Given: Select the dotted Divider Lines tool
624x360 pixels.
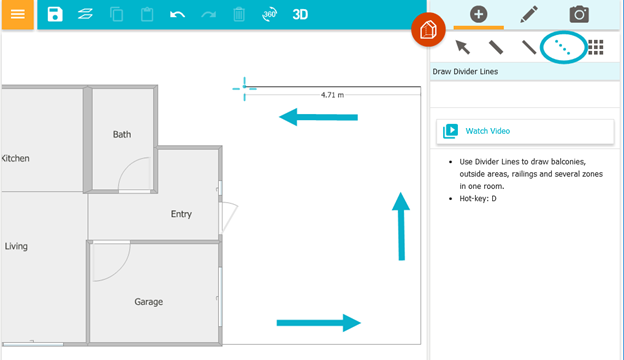Looking at the screenshot, I should [x=562, y=47].
